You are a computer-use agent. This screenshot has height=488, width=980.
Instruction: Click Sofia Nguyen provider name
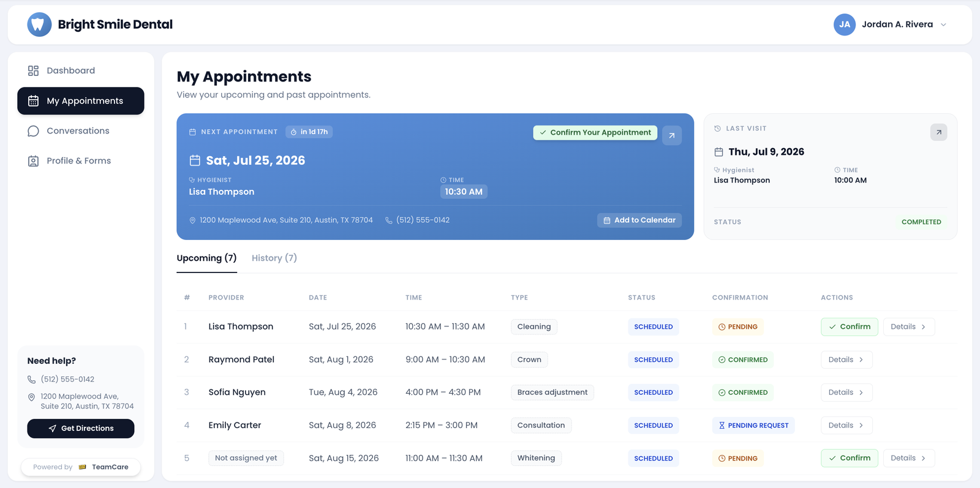tap(237, 392)
